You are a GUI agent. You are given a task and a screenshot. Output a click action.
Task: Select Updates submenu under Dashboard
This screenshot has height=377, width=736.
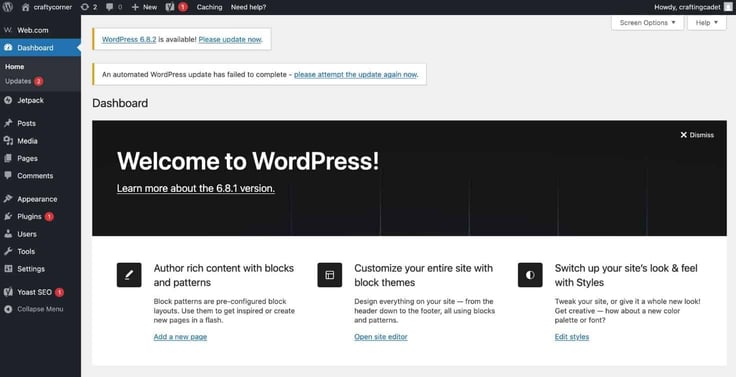[x=18, y=81]
